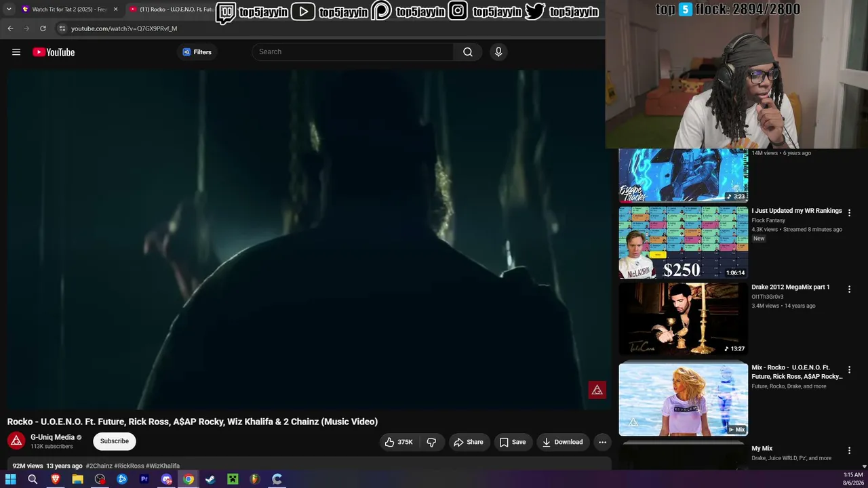Subscribe to G-Uniq Media

(114, 441)
